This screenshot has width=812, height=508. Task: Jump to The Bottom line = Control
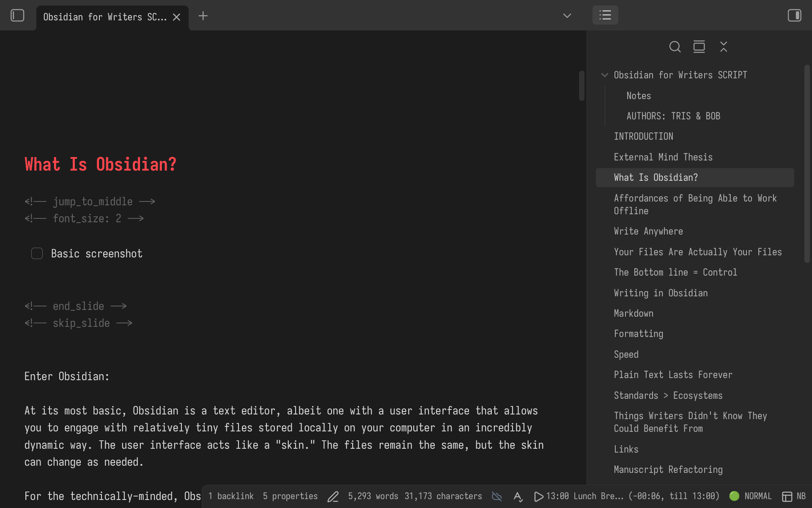[675, 272]
